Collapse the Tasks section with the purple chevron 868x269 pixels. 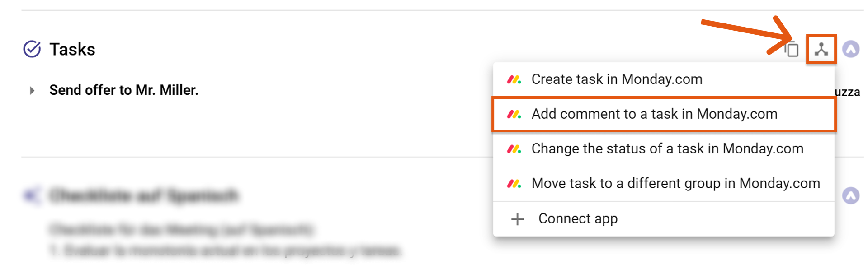point(850,49)
